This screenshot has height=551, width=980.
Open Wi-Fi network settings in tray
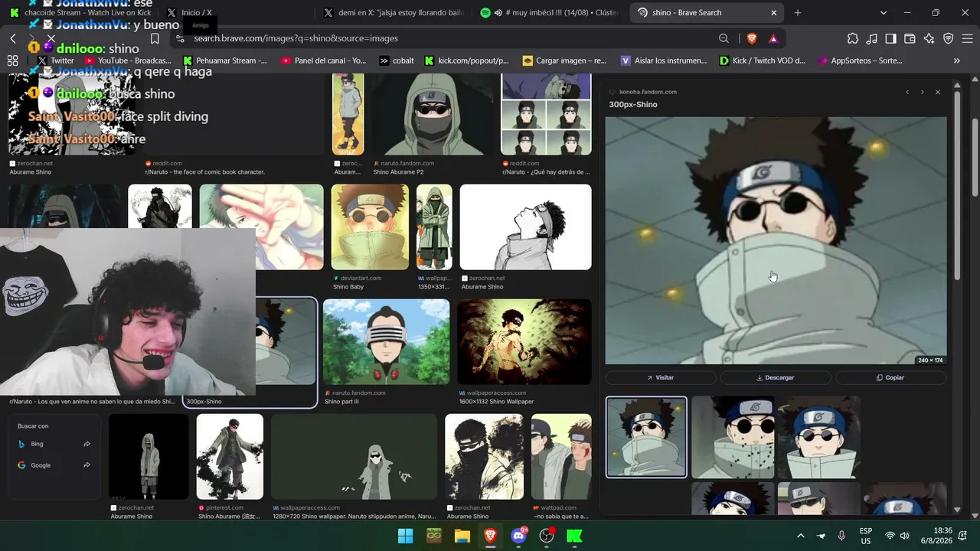(x=890, y=536)
